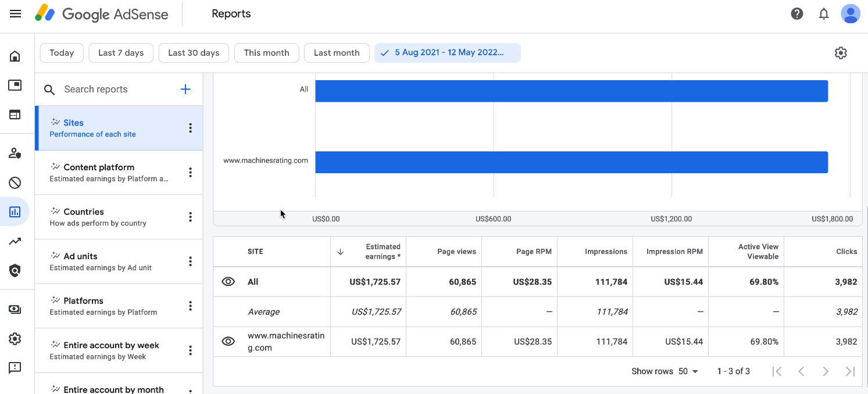Open more options for Countries report

pos(190,217)
